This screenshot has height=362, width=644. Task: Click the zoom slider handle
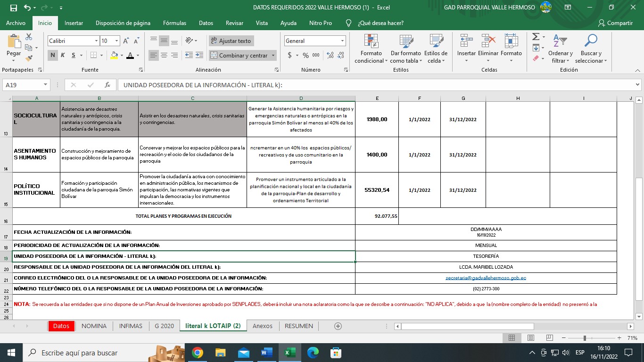point(585,338)
